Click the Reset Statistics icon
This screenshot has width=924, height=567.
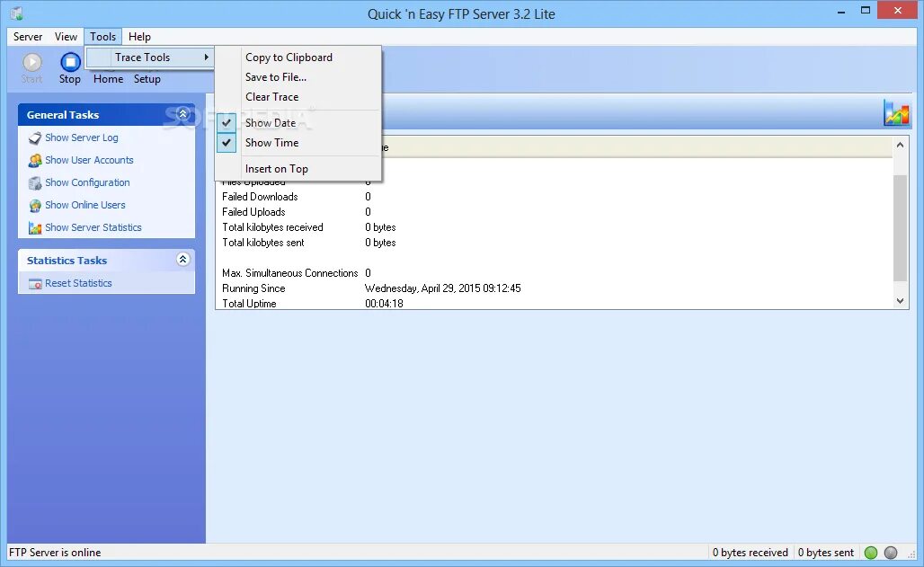click(x=35, y=284)
